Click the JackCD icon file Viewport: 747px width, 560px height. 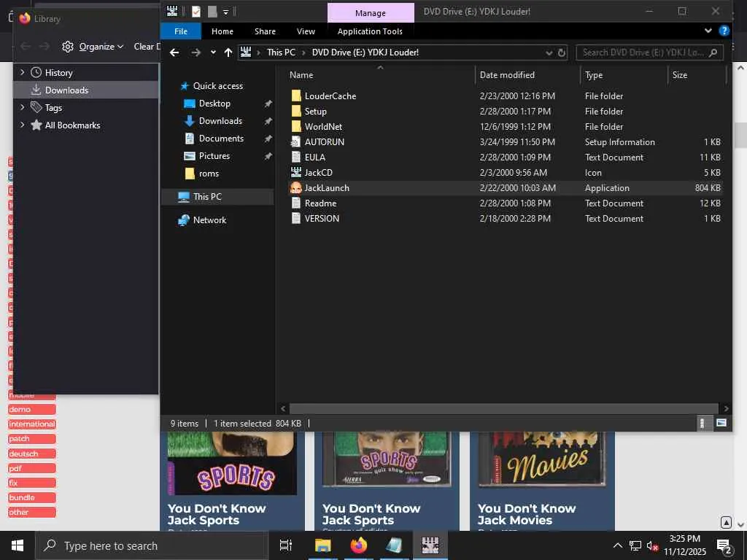pyautogui.click(x=318, y=173)
